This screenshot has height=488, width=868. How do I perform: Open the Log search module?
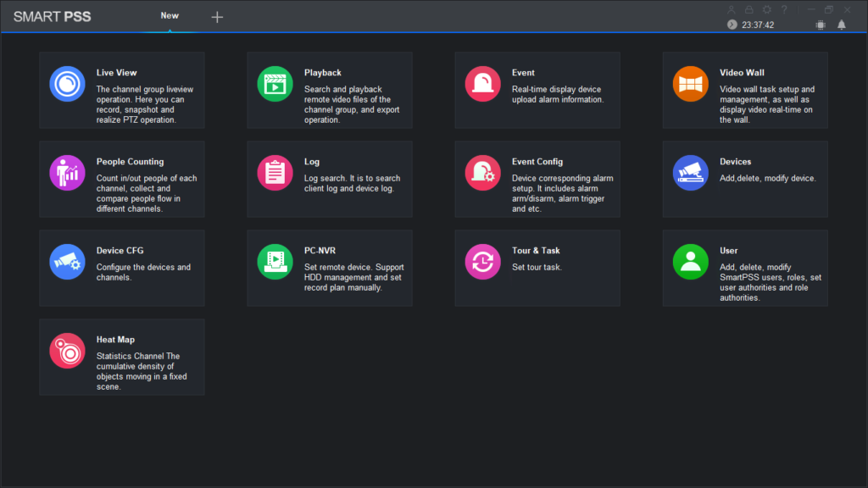point(329,179)
